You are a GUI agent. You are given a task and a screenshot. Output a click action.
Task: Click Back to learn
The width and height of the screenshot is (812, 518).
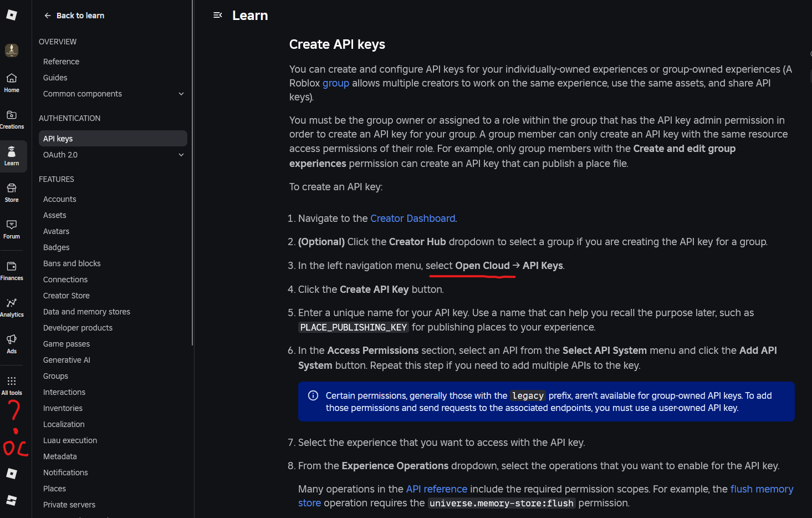coord(74,16)
